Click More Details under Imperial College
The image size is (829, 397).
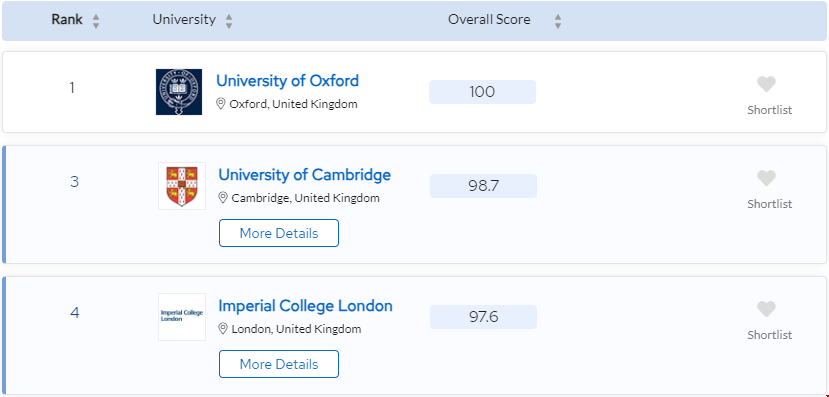pos(279,364)
